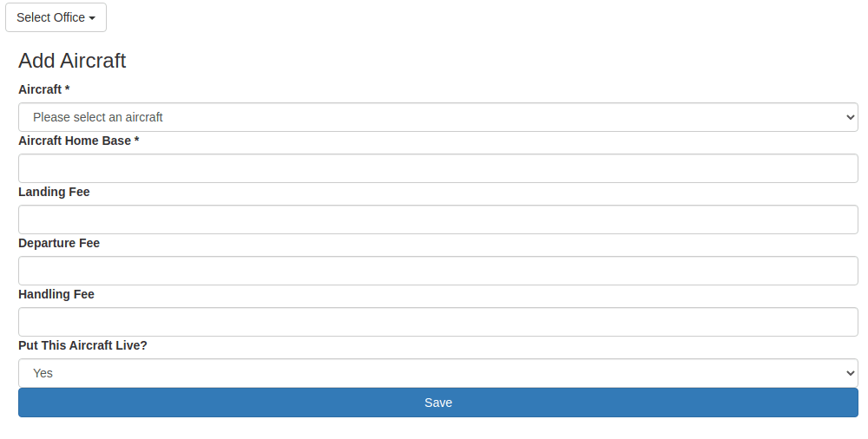Click the caret beside Select Office

pyautogui.click(x=92, y=18)
